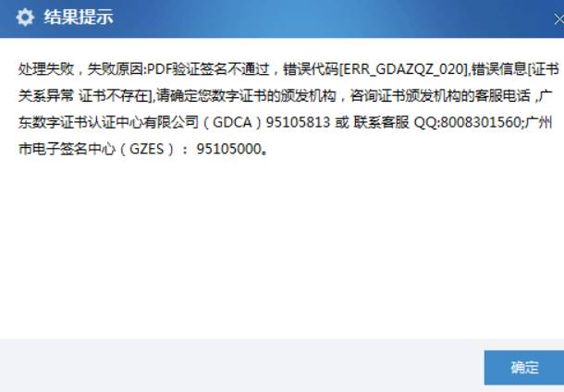Click the GZES hotline number 95105000

228,149
